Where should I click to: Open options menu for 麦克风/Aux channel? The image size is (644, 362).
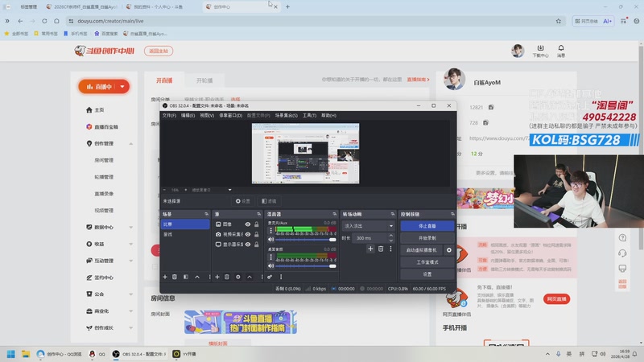click(270, 231)
